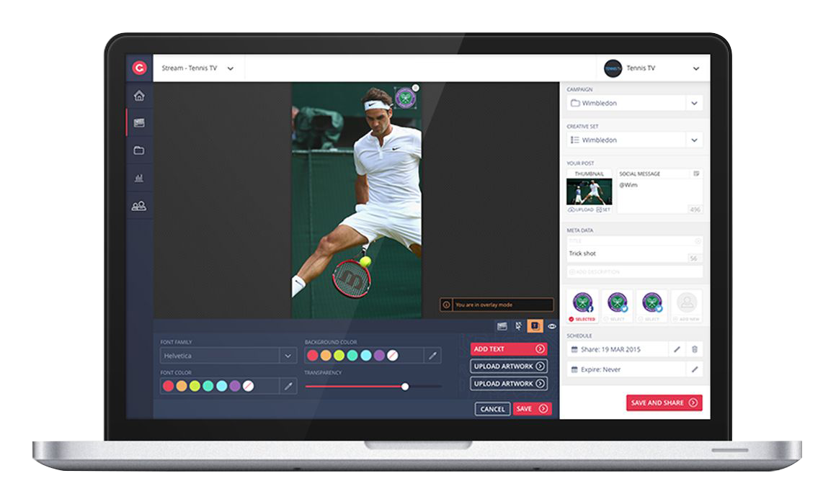Toggle preview with the eye icon

552,326
